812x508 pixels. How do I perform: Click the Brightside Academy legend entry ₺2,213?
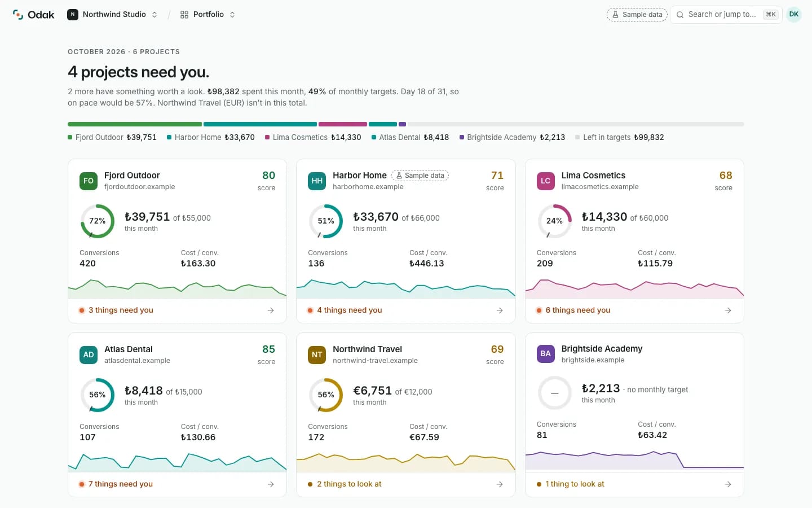tap(513, 138)
